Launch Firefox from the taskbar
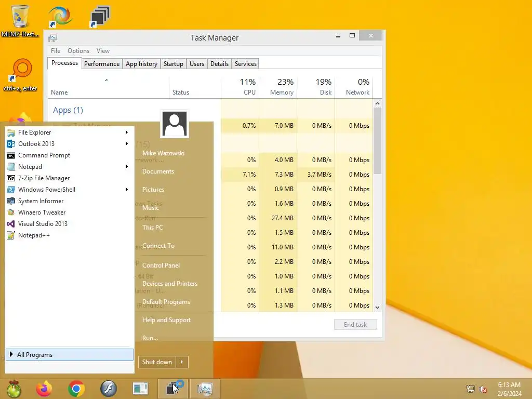This screenshot has width=532, height=399. 44,389
